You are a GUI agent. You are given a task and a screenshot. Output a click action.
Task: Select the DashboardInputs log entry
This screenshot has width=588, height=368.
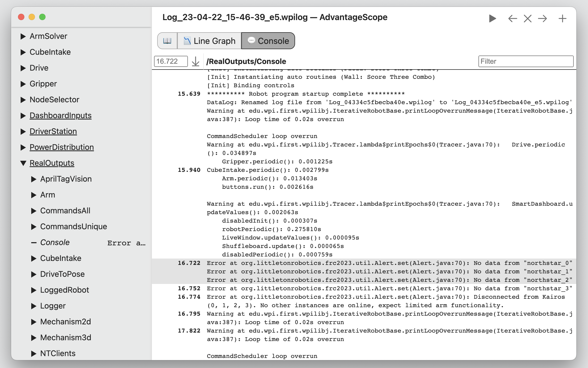[x=61, y=115]
